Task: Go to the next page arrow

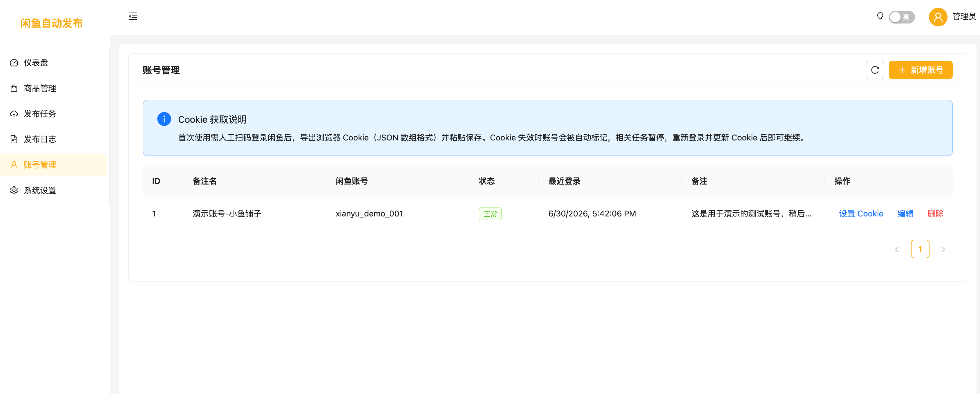Action: 943,249
